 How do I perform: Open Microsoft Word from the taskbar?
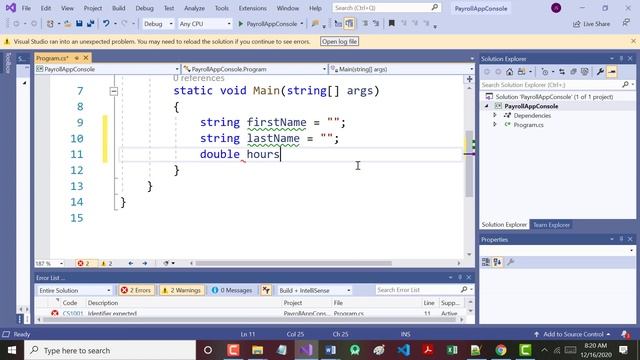coord(331,350)
